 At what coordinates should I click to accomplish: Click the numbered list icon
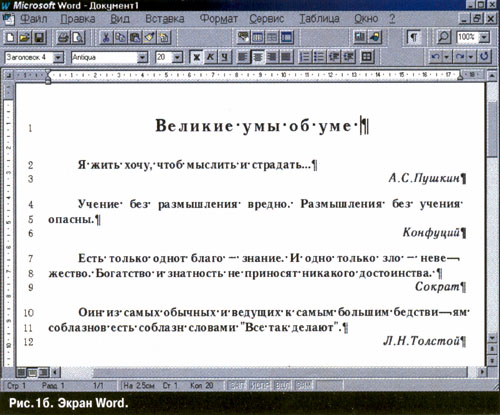[305, 57]
